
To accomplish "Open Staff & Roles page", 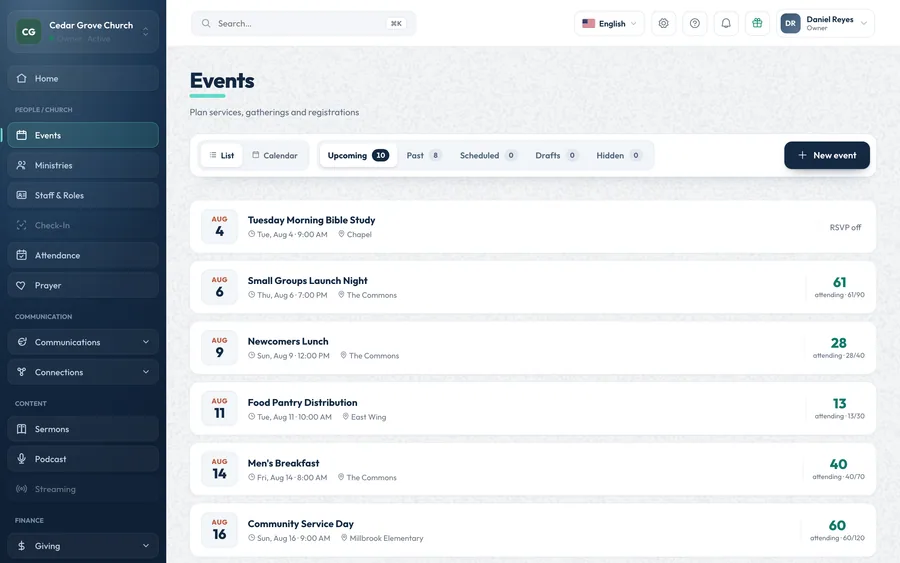I will [x=83, y=195].
